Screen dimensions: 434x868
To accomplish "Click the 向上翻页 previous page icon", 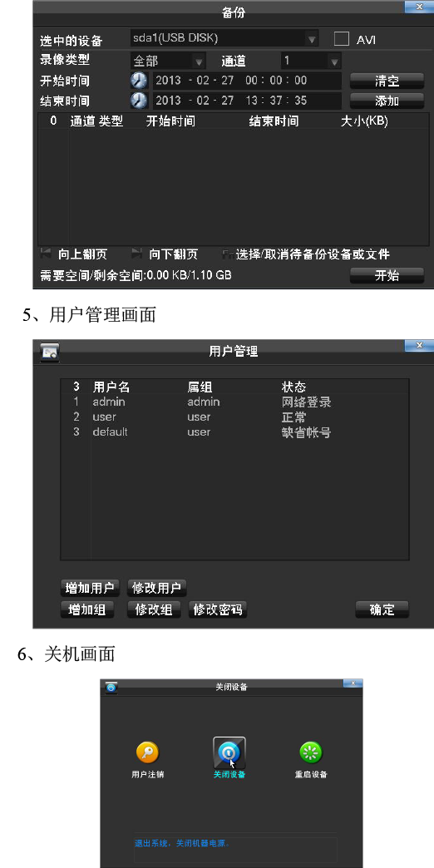I will [x=46, y=254].
